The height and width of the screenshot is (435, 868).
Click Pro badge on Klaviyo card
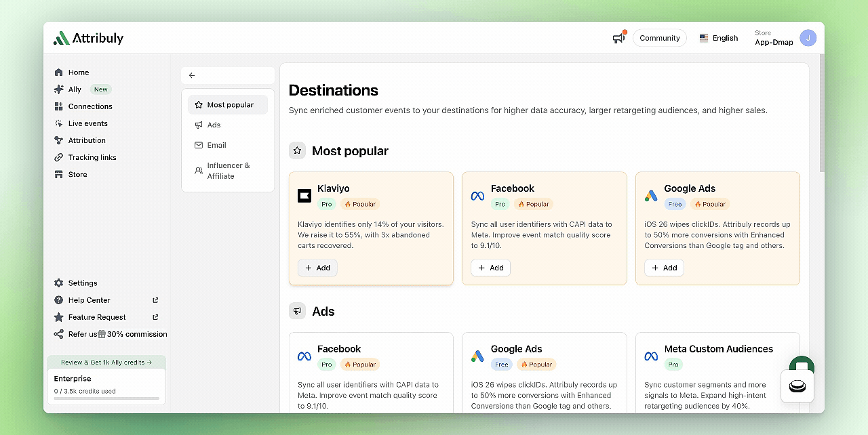coord(327,204)
